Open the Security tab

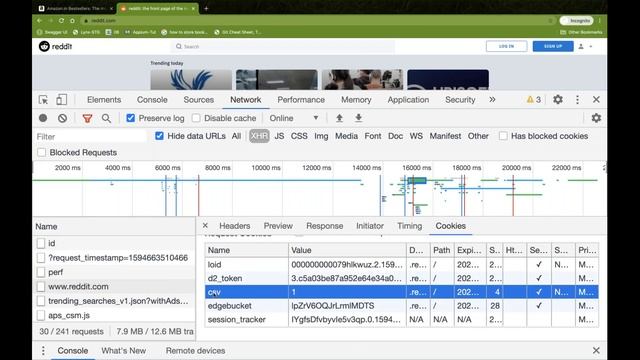click(x=460, y=100)
